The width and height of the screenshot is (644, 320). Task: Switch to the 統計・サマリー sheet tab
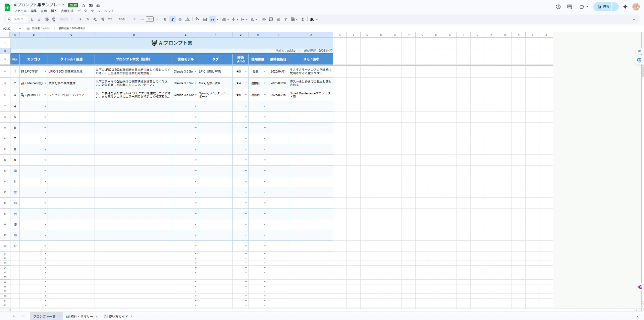coord(82,316)
